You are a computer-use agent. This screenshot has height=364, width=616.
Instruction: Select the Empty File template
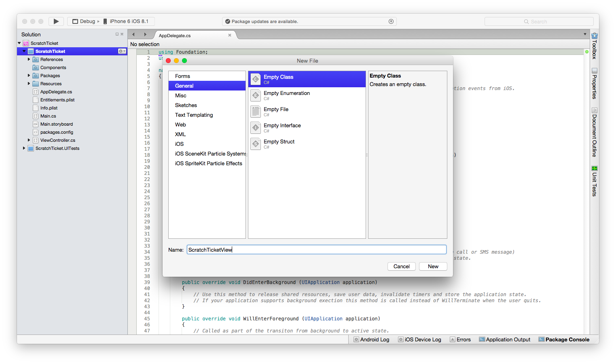276,111
